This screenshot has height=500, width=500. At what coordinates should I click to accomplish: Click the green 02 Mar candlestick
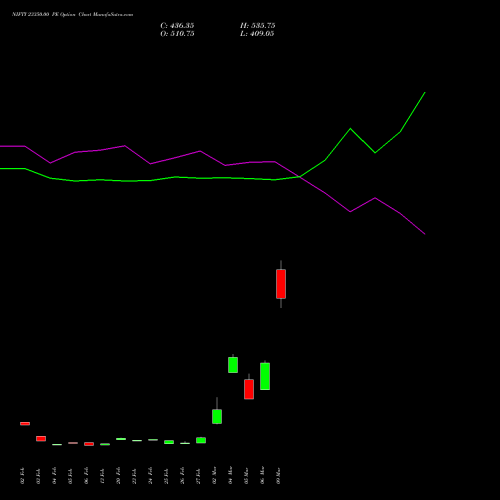coord(217,416)
